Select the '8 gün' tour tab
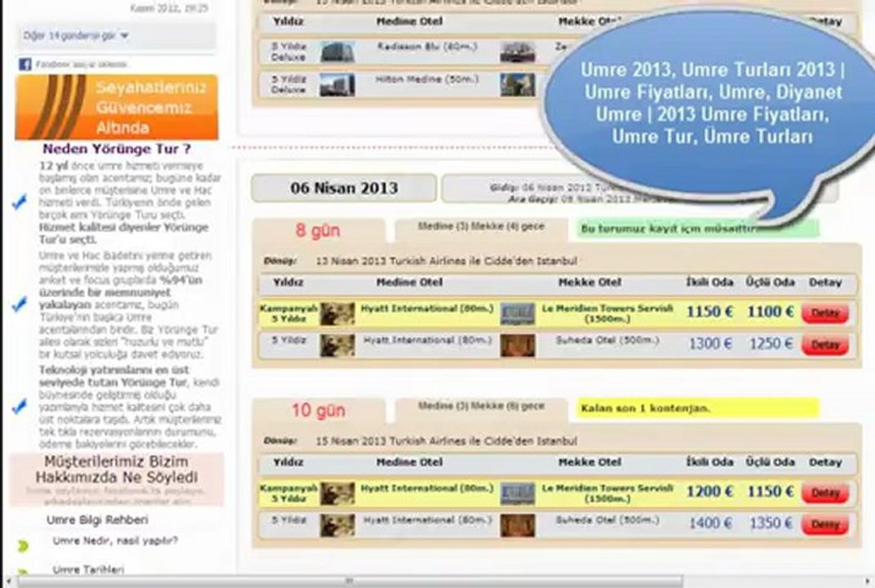This screenshot has height=588, width=875. click(x=318, y=230)
